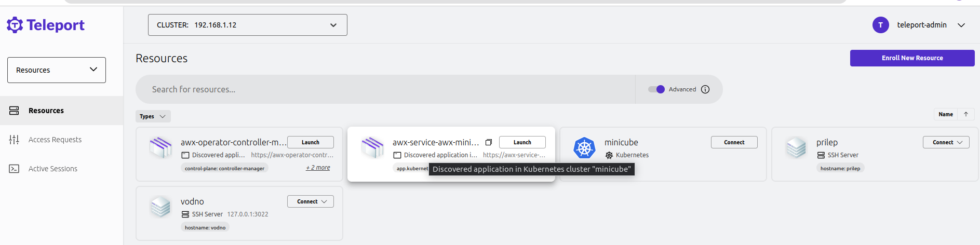Click app.kubernetes label on awx-service card
The height and width of the screenshot is (245, 980).
pos(411,168)
